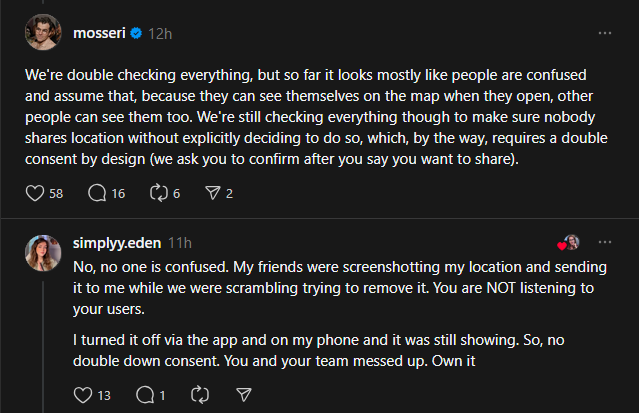This screenshot has height=413, width=639.
Task: Click the liked-by-author heart avatar badge
Action: pyautogui.click(x=569, y=243)
